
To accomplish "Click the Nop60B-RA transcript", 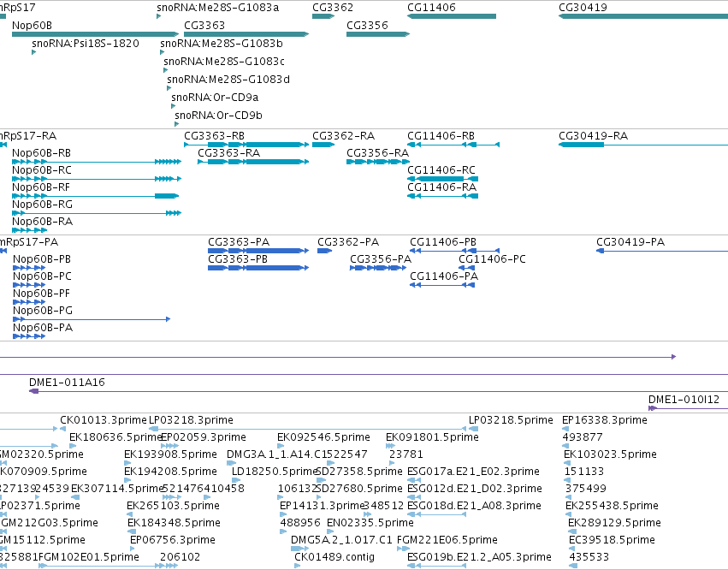I will [30, 230].
